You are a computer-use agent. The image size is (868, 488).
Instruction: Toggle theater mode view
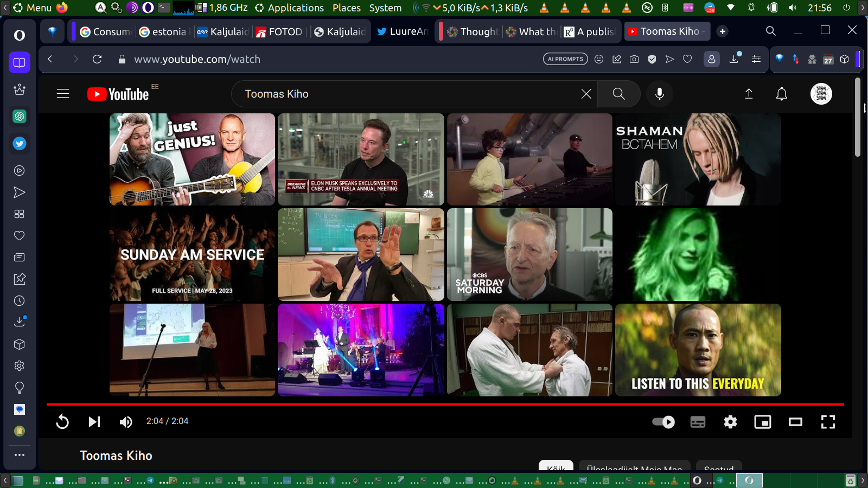click(795, 421)
